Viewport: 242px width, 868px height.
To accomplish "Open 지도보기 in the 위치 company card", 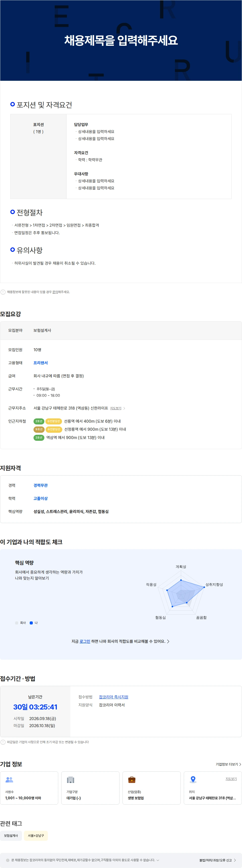I will point(231,779).
